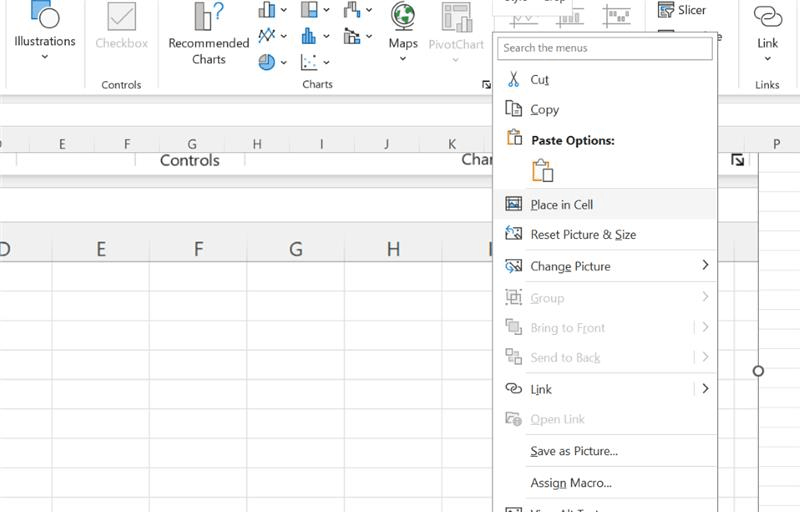800x512 pixels.
Task: Select column G header in zoomed sheet
Action: [295, 249]
